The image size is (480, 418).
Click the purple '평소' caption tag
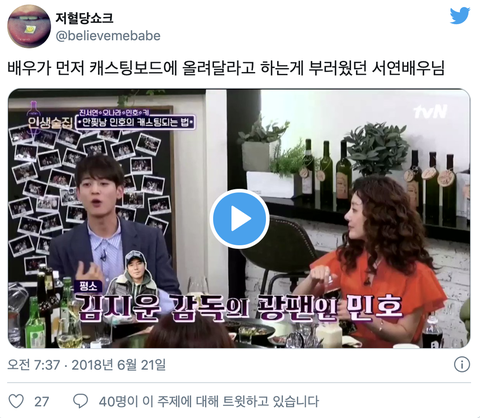[x=88, y=286]
